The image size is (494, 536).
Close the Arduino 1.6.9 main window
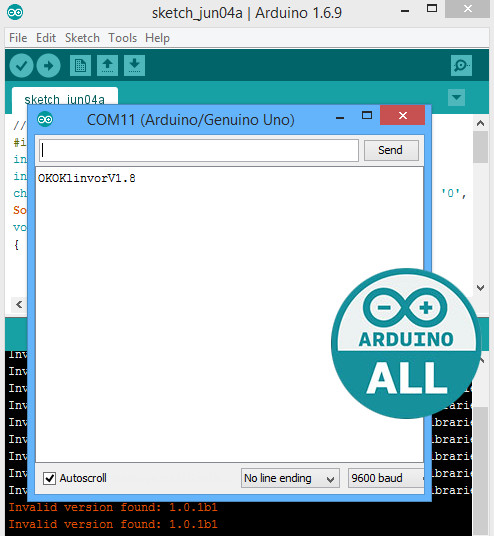click(x=467, y=9)
